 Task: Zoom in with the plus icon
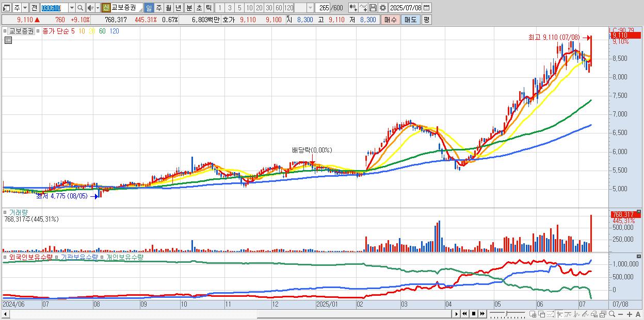[x=629, y=314]
